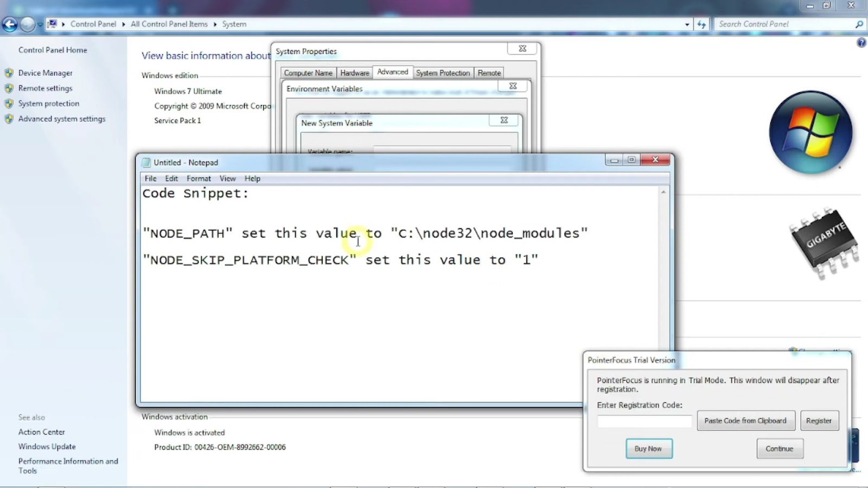Click the Advanced system settings shield icon
Screen dimensions: 868x488
9,119
